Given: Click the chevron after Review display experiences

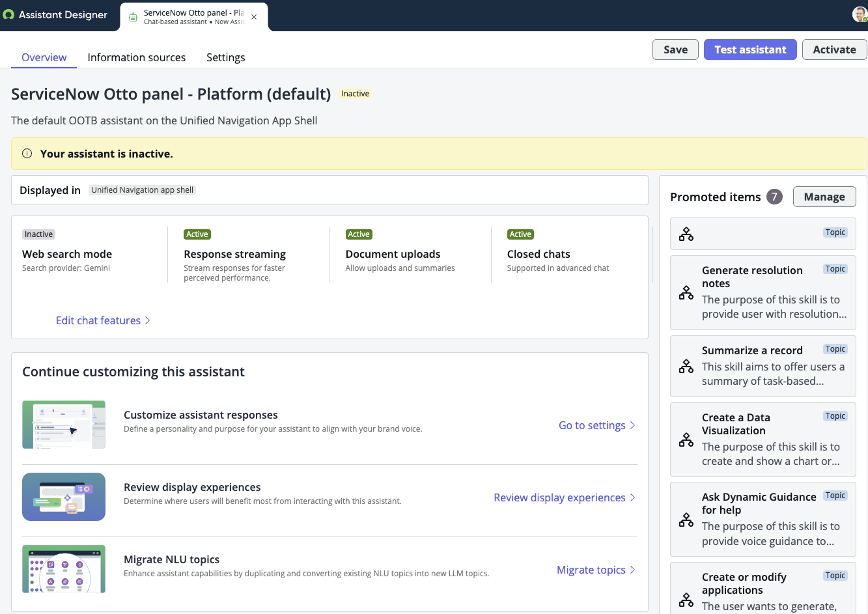Looking at the screenshot, I should (632, 497).
